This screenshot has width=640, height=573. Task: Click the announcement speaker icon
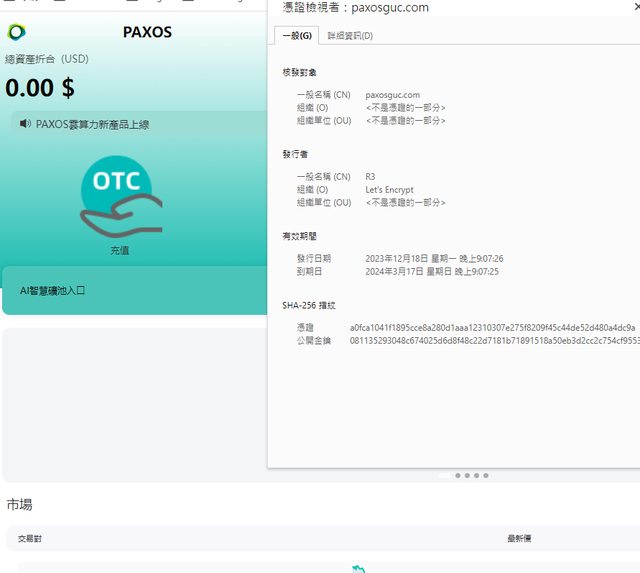(25, 124)
